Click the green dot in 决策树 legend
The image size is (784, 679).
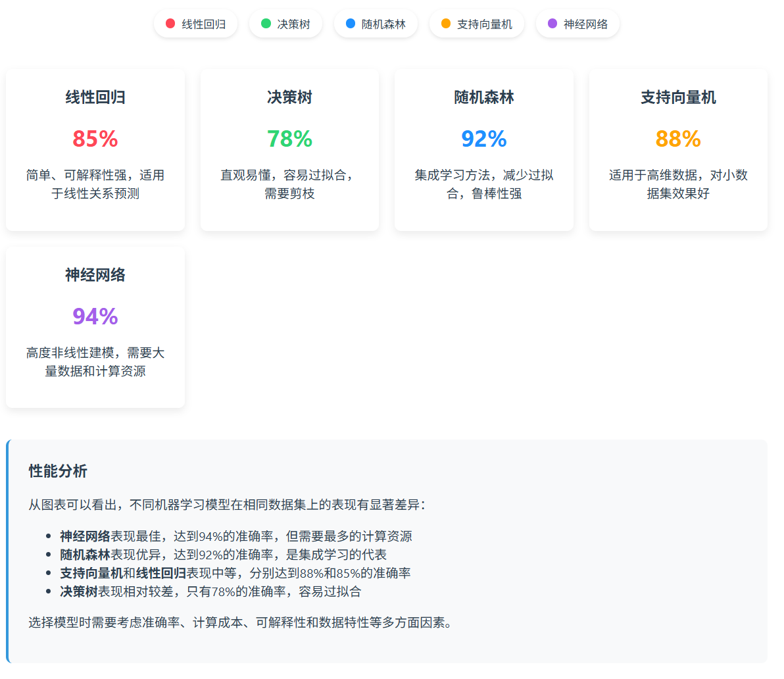coord(266,24)
